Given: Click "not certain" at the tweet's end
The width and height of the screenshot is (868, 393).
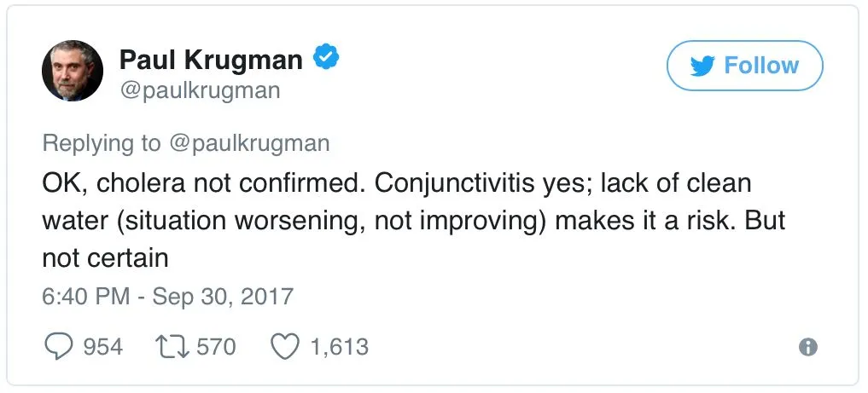Looking at the screenshot, I should (x=106, y=257).
